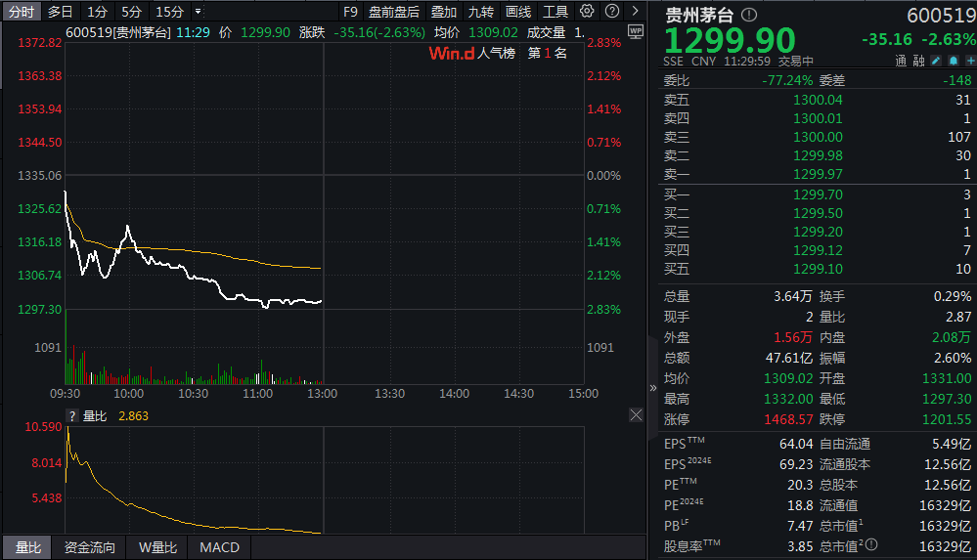Viewport: 977px width, 560px height.
Task: Collapse the quote side panel with the double arrow
Action: [653, 387]
